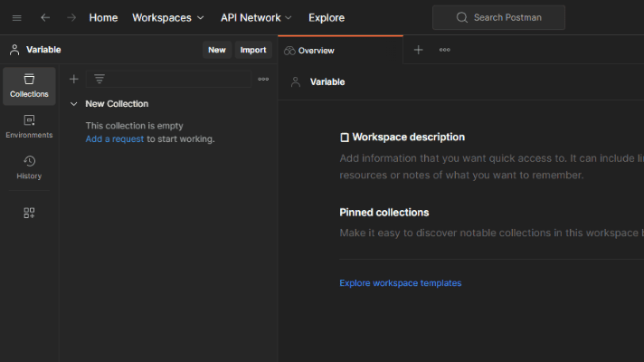Screen dimensions: 644x362
Task: Expand the Workspaces dropdown
Action: [x=168, y=18]
